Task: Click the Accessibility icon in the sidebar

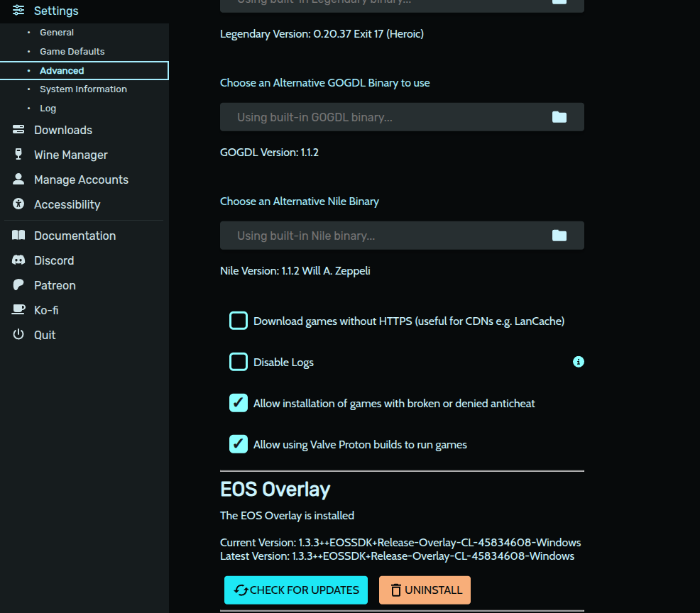Action: (x=18, y=204)
